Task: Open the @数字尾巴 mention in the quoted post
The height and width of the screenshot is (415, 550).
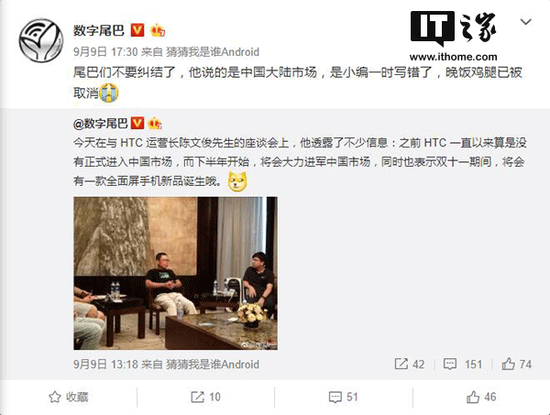Action: coord(100,123)
